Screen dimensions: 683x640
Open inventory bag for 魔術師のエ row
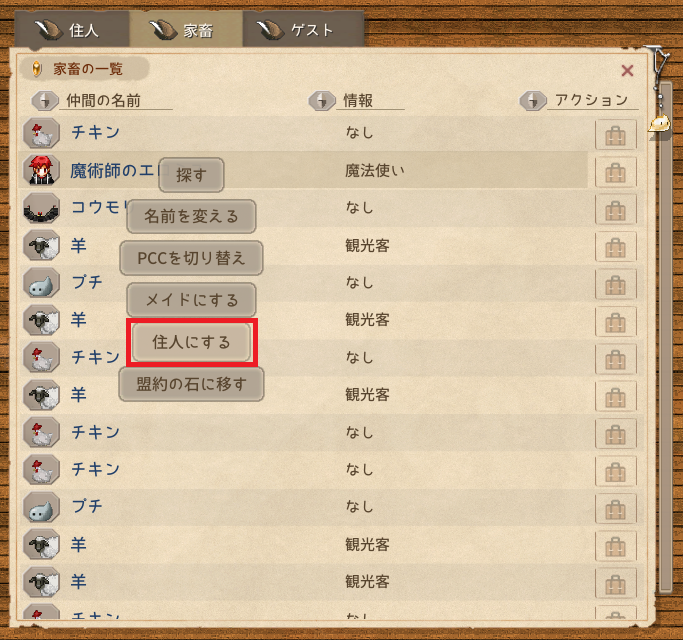(x=615, y=172)
